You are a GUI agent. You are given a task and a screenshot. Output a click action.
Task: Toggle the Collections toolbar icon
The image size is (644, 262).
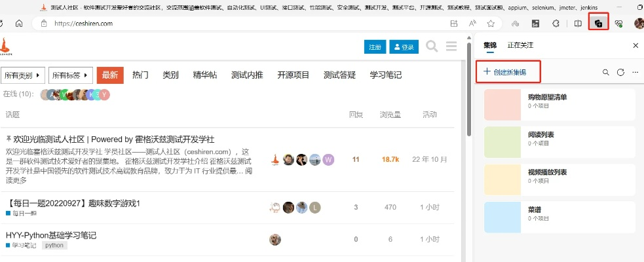(598, 24)
